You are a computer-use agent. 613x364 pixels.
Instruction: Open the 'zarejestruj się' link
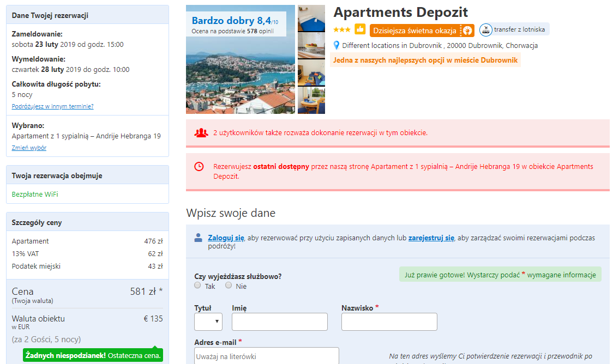pos(431,238)
